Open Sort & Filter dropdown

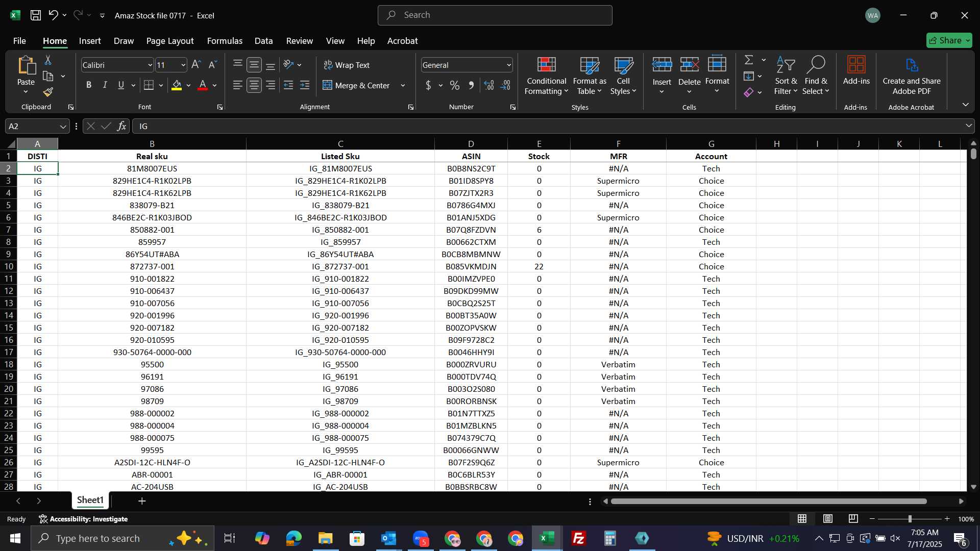(786, 76)
